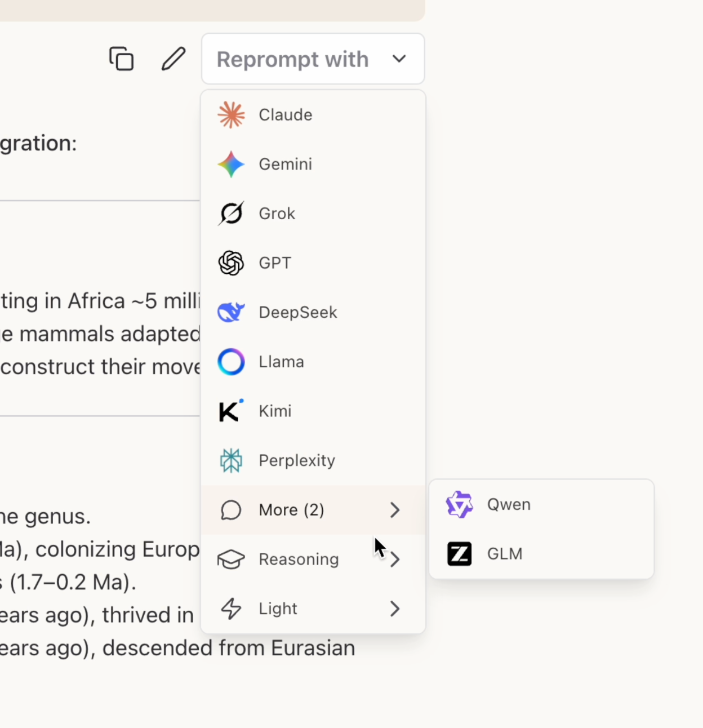Open the Reprompt with dropdown

(313, 59)
